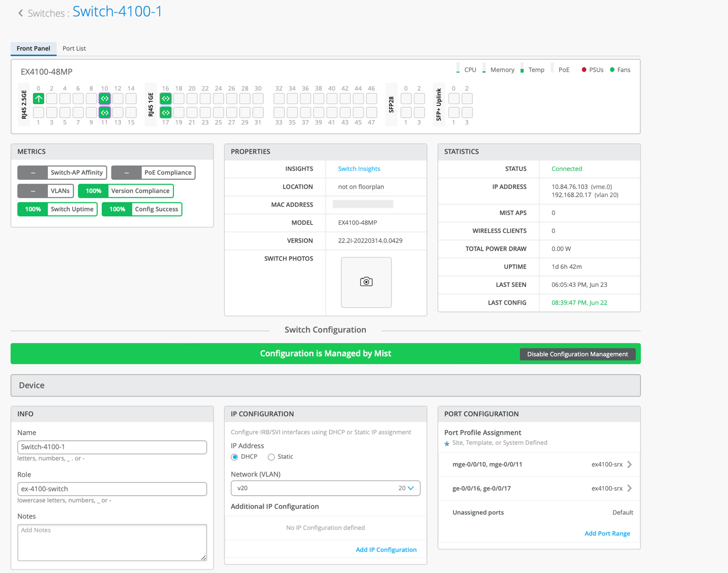Click the Add IP Configuration link
This screenshot has width=728, height=573.
(x=386, y=550)
